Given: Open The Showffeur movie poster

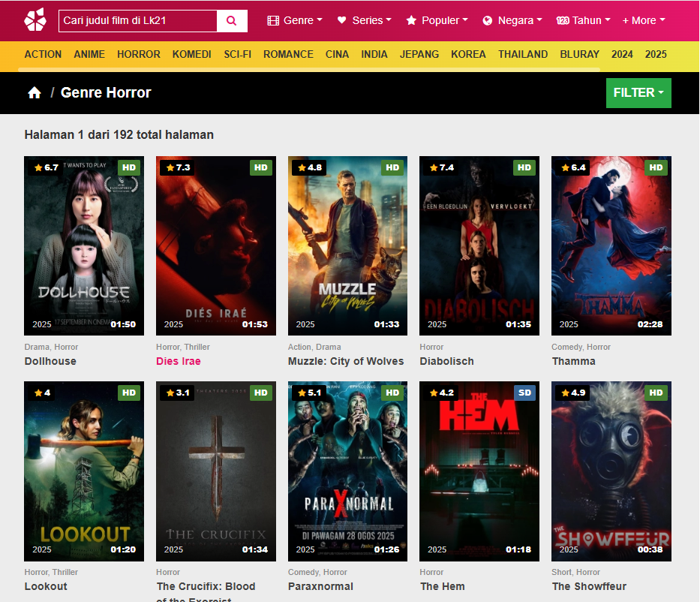Looking at the screenshot, I should (x=611, y=471).
